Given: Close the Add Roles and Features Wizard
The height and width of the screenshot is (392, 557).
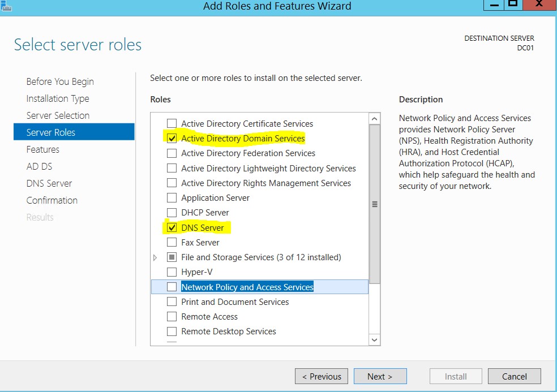Looking at the screenshot, I should [x=539, y=5].
